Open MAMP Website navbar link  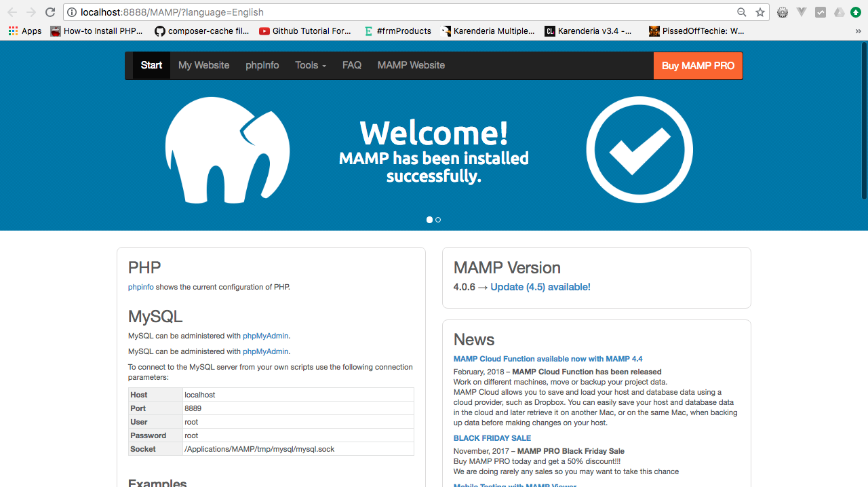pyautogui.click(x=411, y=65)
